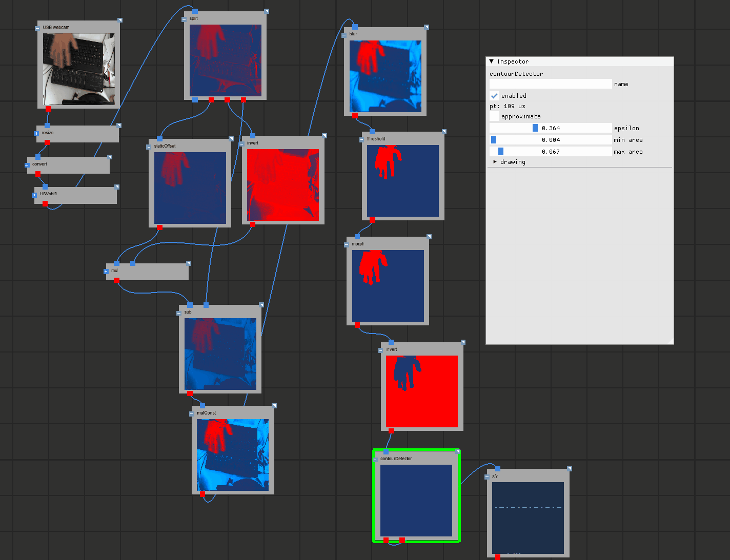The width and height of the screenshot is (730, 560).
Task: Click the threshold node's red output port
Action: (372, 220)
